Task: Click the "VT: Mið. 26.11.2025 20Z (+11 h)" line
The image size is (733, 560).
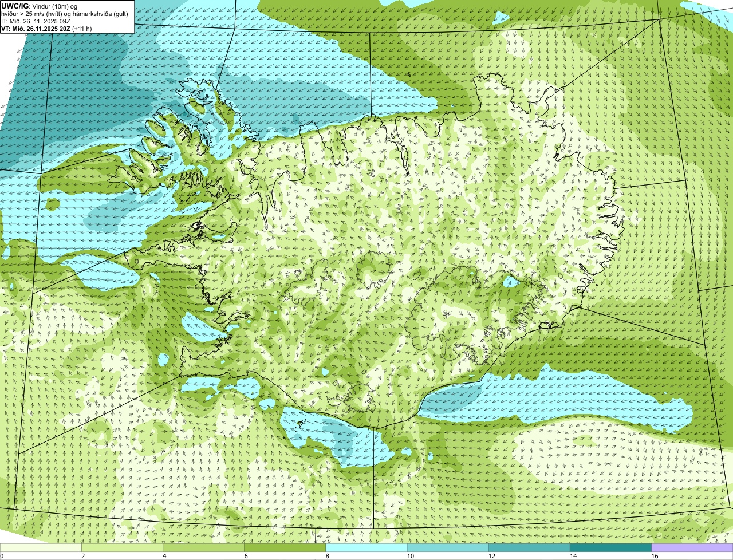Action: click(x=46, y=28)
